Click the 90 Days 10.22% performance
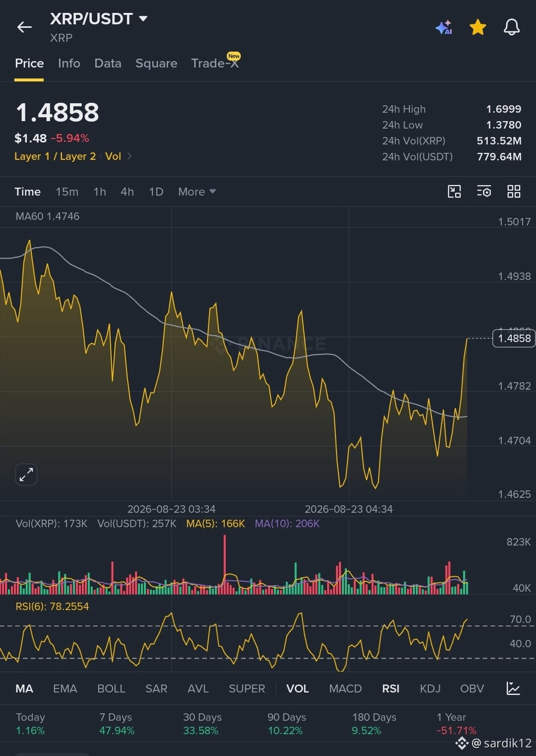 286,724
